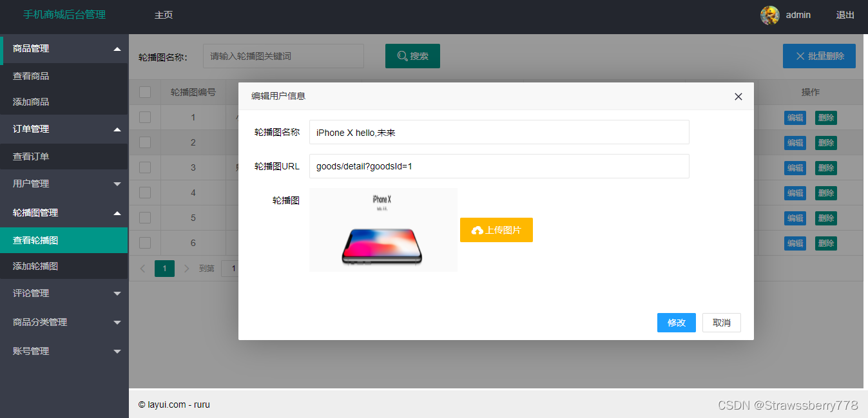868x418 pixels.
Task: Toggle the select-all header checkbox
Action: coord(145,92)
